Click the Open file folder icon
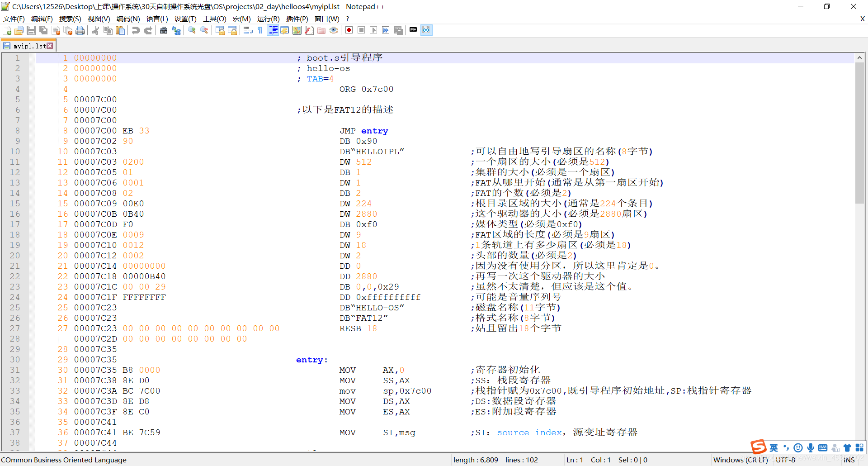Viewport: 868px width, 466px height. [19, 30]
